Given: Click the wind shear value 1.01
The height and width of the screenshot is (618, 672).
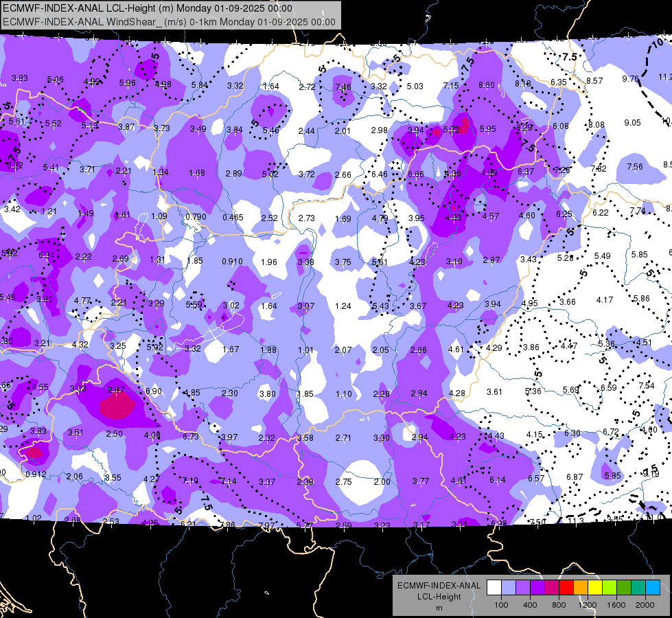Looking at the screenshot, I should (305, 350).
